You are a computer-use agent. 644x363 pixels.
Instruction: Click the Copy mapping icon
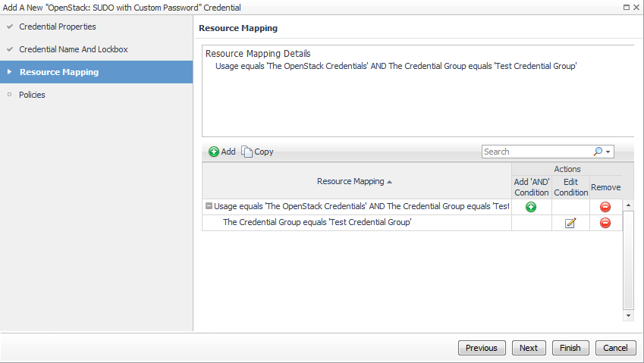pos(247,152)
